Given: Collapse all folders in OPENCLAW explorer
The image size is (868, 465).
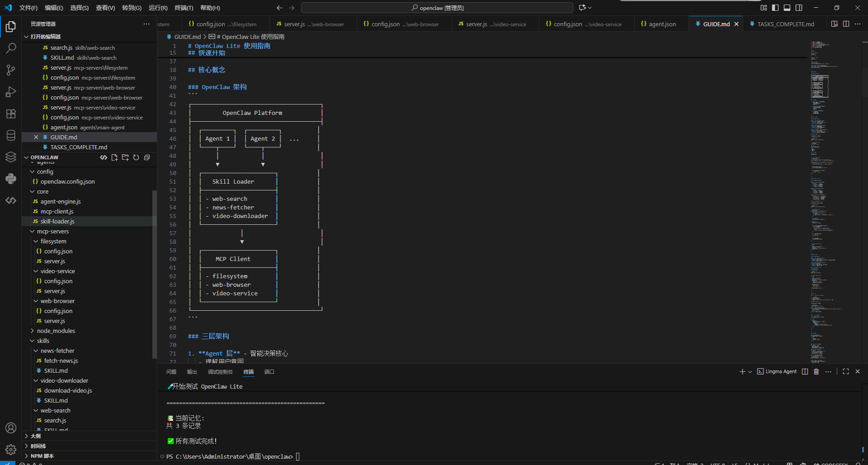Looking at the screenshot, I should 147,157.
